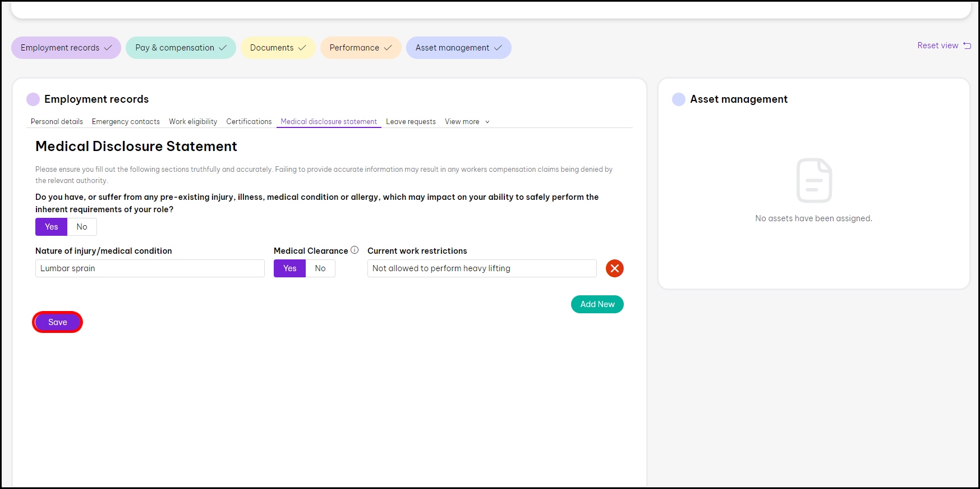The height and width of the screenshot is (489, 980).
Task: Toggle the Documents filter chip
Action: point(278,48)
